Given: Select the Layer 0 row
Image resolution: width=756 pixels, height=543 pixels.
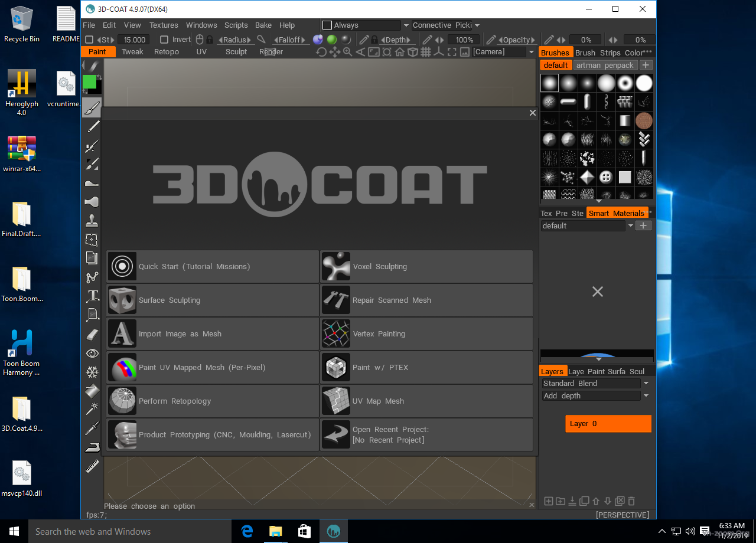Looking at the screenshot, I should (608, 424).
